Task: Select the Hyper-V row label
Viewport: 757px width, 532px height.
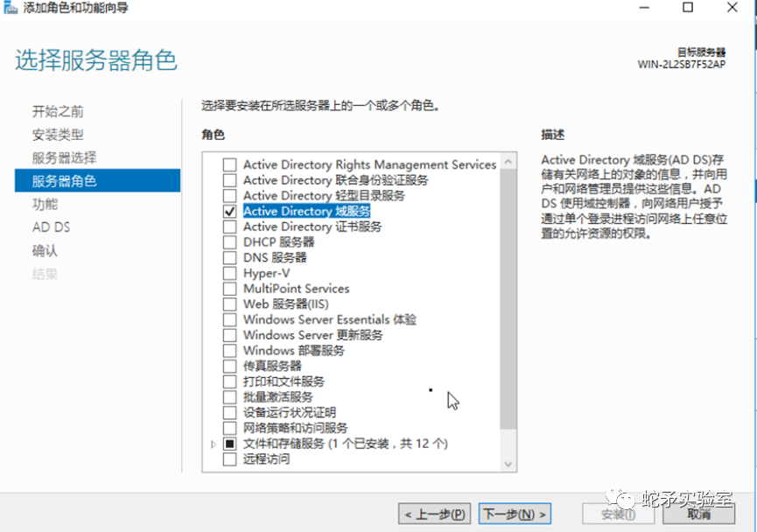Action: 267,273
